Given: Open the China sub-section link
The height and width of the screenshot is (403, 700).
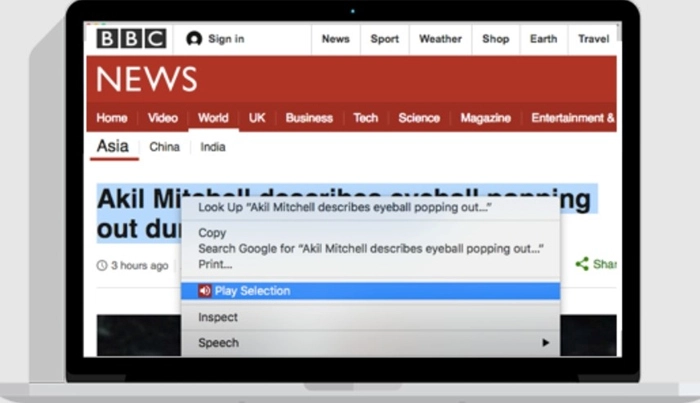Looking at the screenshot, I should (x=164, y=147).
